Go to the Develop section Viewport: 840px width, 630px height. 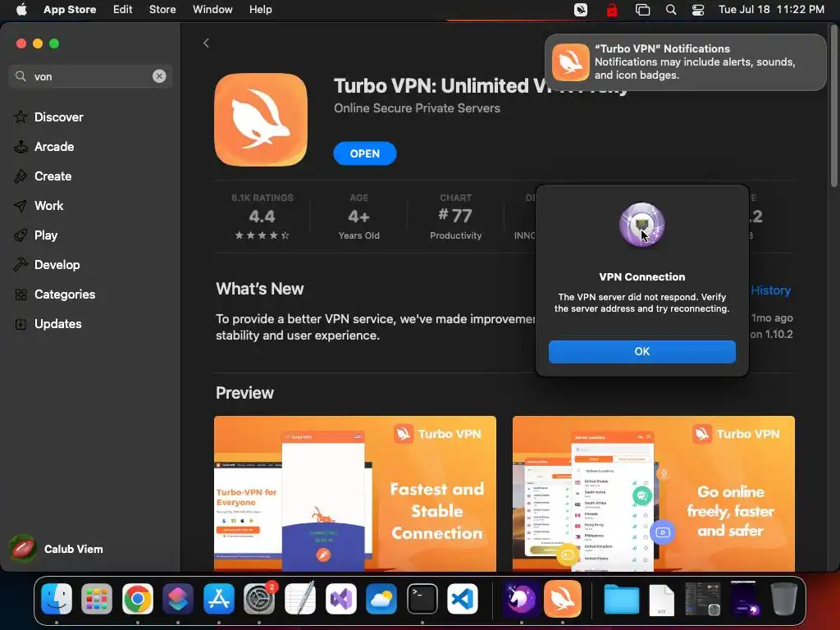pyautogui.click(x=57, y=264)
